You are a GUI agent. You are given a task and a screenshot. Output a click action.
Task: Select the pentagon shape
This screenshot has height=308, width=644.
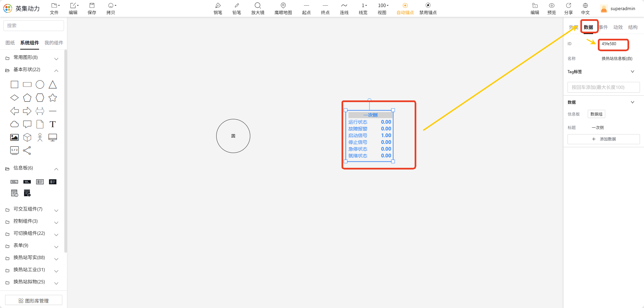pyautogui.click(x=27, y=98)
